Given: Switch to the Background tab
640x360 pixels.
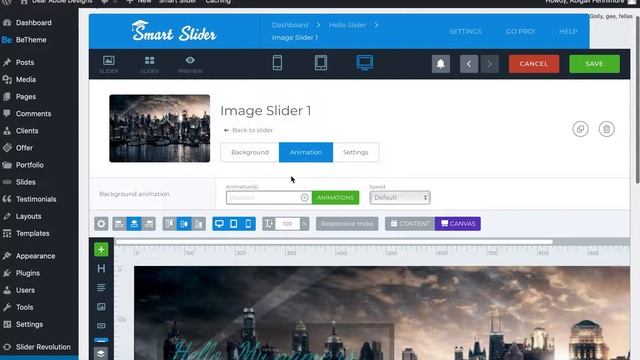Looking at the screenshot, I should [x=250, y=152].
